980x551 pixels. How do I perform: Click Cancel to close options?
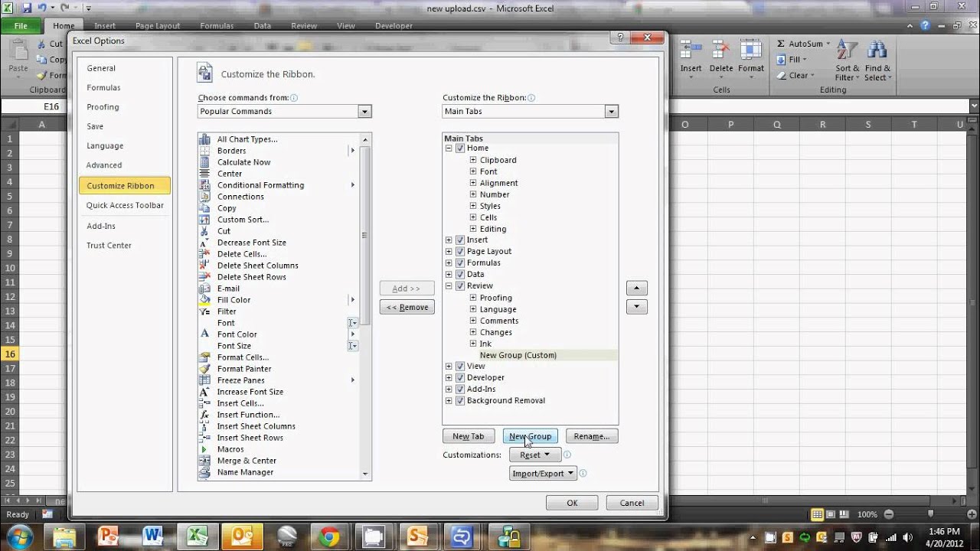pyautogui.click(x=632, y=503)
